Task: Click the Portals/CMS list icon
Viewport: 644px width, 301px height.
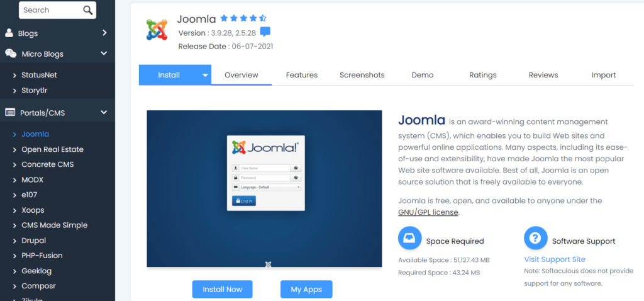Action: pyautogui.click(x=10, y=113)
